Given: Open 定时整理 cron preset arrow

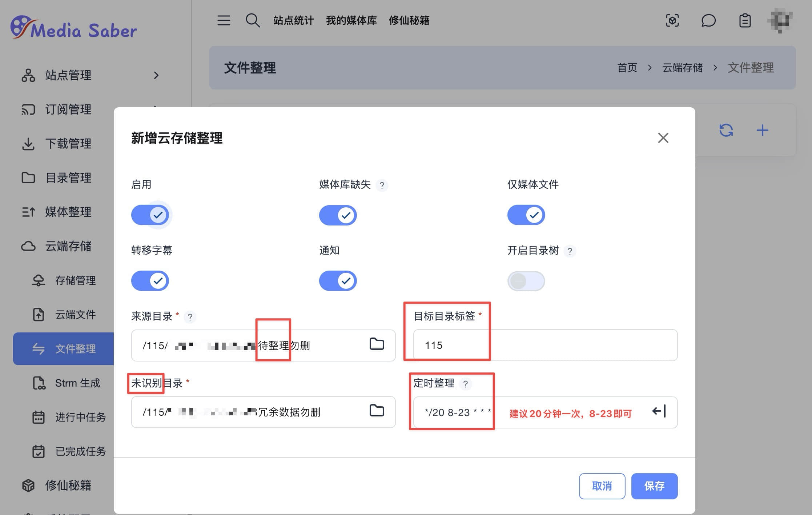Looking at the screenshot, I should pos(659,411).
